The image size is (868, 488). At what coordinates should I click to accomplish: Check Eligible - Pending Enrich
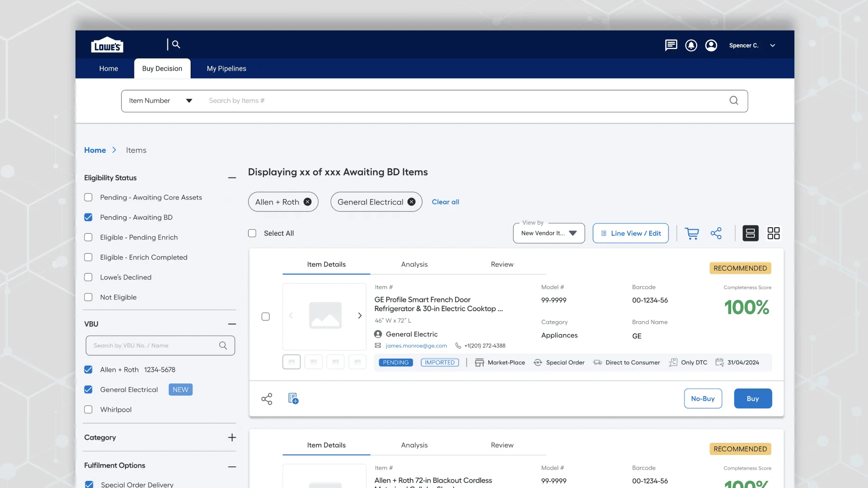pyautogui.click(x=88, y=237)
